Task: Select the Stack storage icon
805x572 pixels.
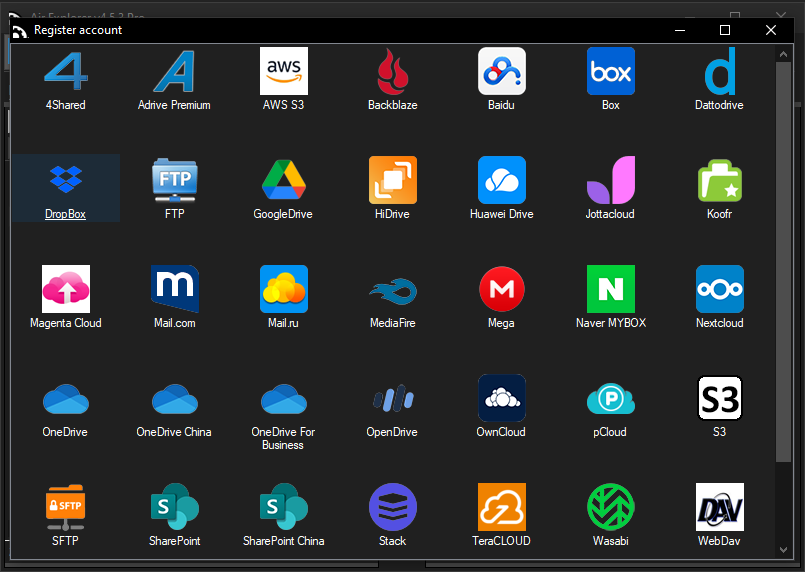Action: 393,507
